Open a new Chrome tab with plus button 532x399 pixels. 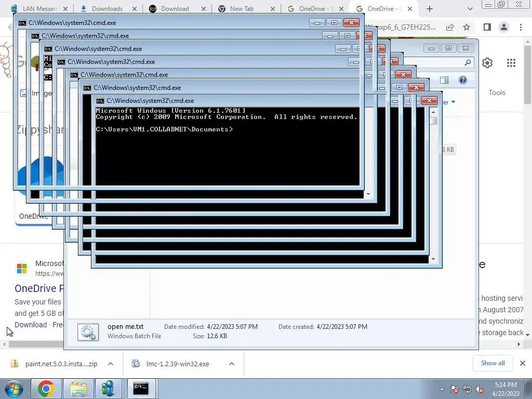[430, 9]
